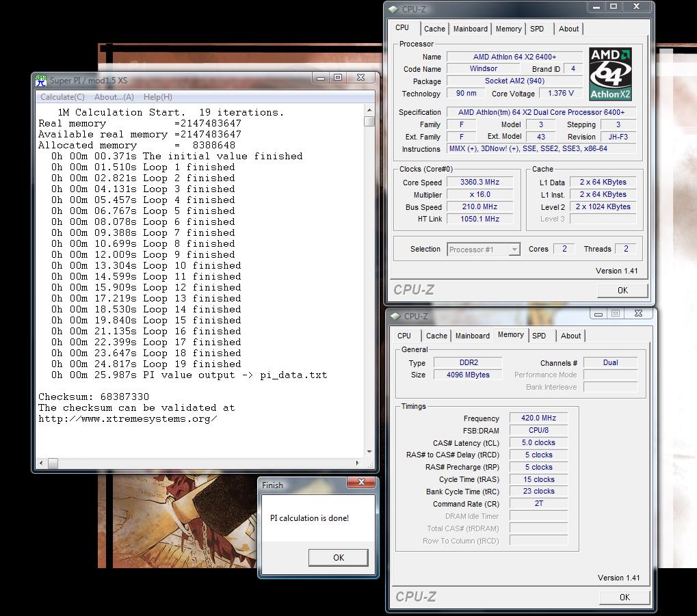Select Memory tab in lower CPU-Z window

(511, 335)
